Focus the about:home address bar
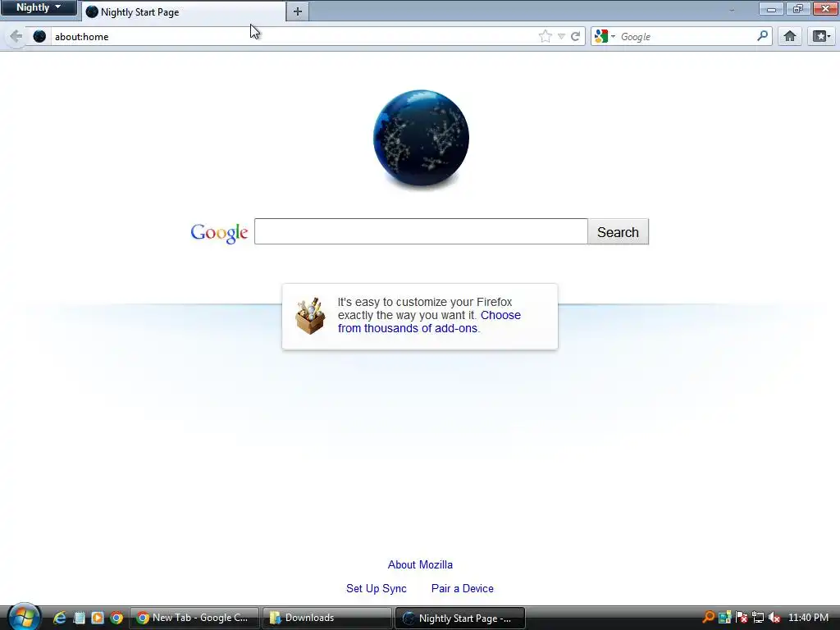This screenshot has width=840, height=630. click(294, 36)
